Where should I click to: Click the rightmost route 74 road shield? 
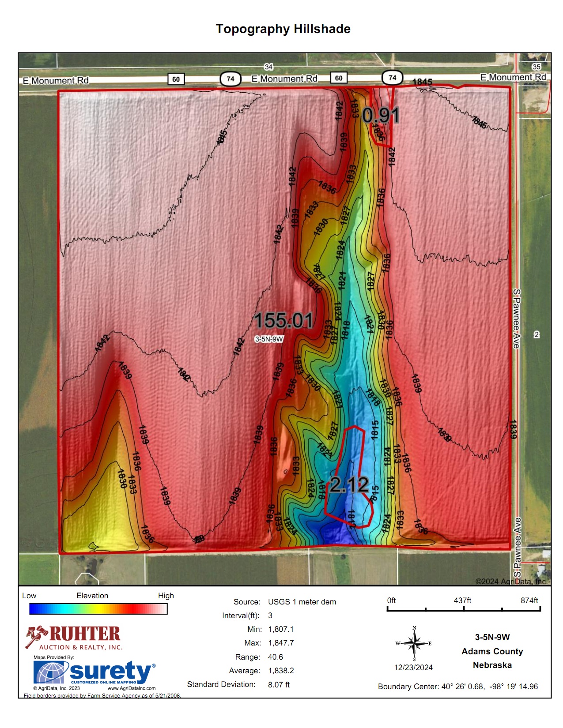[392, 78]
